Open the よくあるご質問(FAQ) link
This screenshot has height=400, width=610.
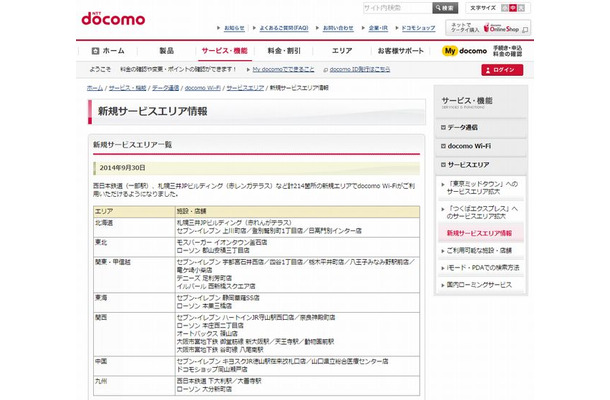click(x=284, y=28)
